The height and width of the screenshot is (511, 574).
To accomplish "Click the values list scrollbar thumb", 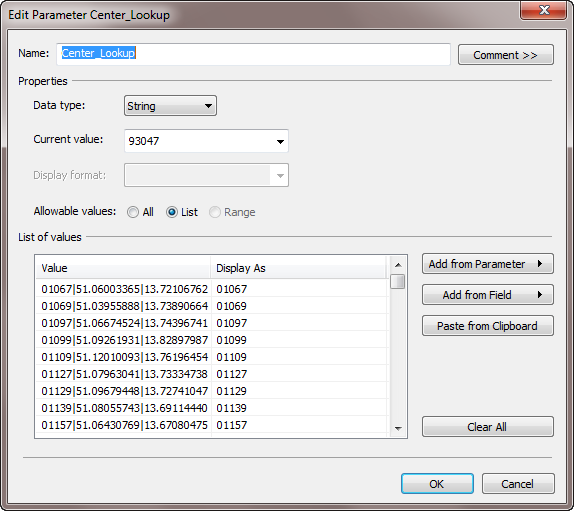I will pyautogui.click(x=398, y=281).
